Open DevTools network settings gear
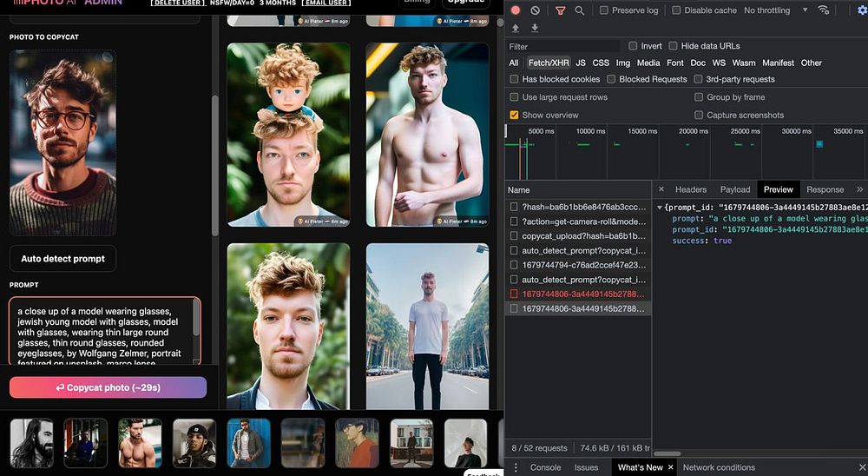 click(x=861, y=10)
